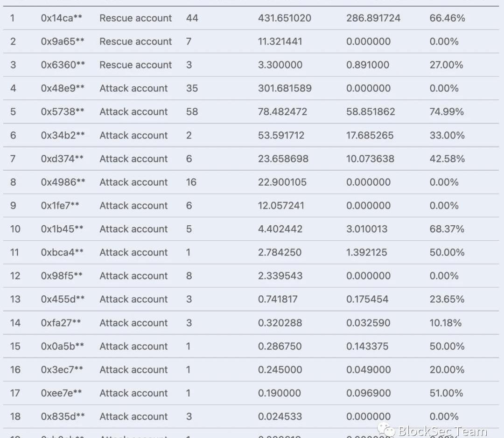Click row number 15 cell
The height and width of the screenshot is (438, 504).
(15, 346)
